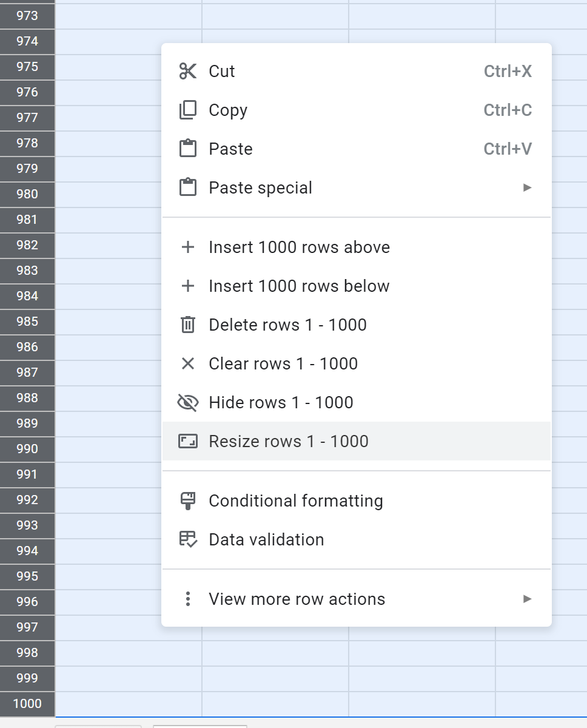The image size is (587, 728).
Task: Select row header 1000
Action: pyautogui.click(x=27, y=704)
